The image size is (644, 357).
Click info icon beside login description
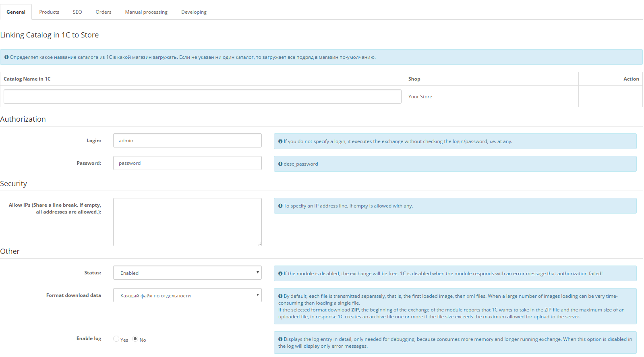(x=280, y=141)
